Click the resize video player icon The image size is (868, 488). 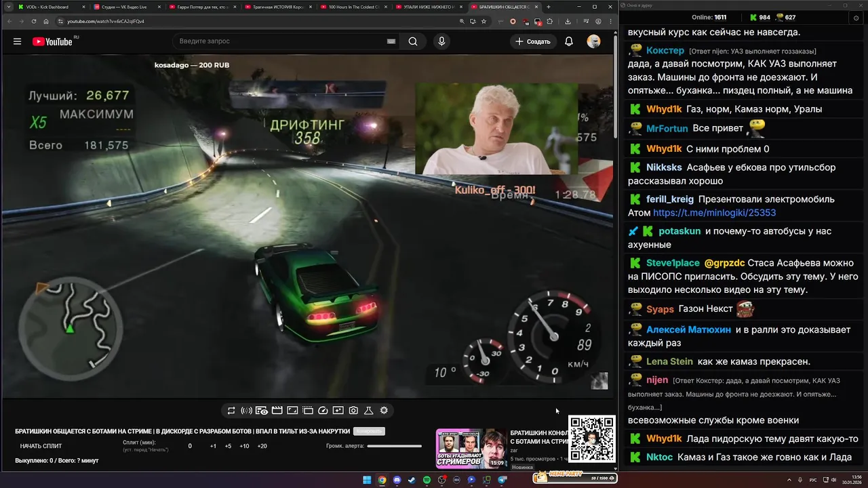292,411
